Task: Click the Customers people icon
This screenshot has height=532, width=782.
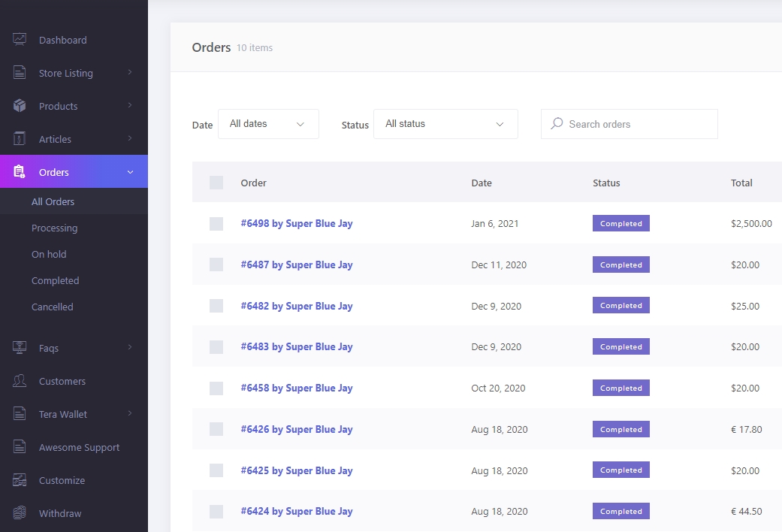Action: pos(20,381)
